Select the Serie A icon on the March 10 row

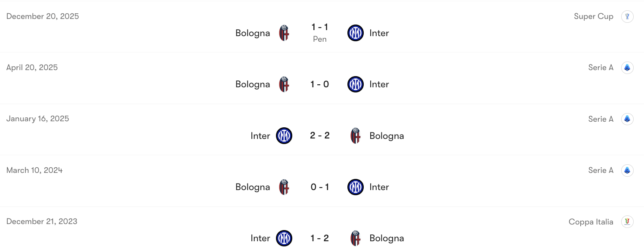click(627, 170)
